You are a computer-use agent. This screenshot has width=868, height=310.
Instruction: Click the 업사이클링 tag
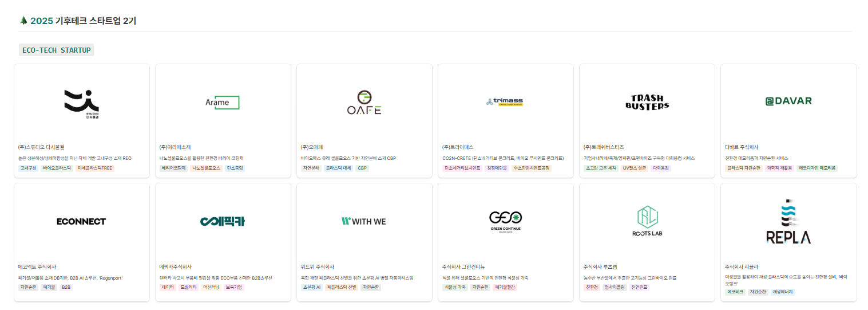[x=615, y=288]
